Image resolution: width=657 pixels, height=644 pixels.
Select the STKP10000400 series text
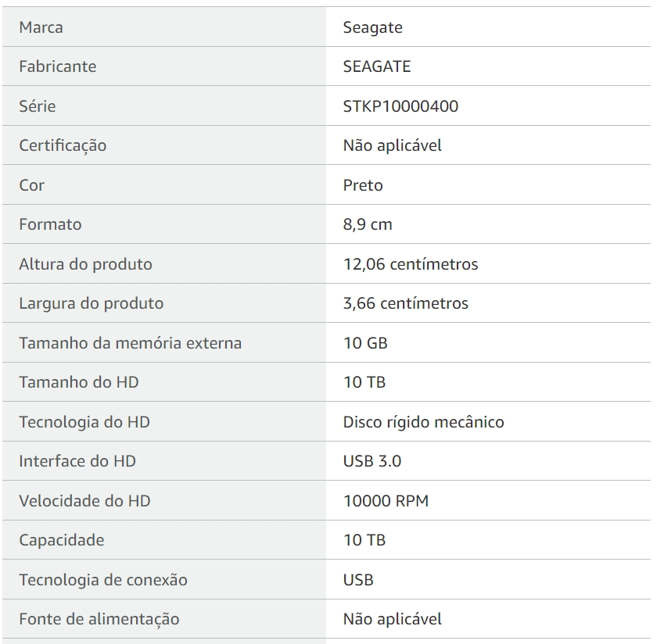pyautogui.click(x=400, y=106)
